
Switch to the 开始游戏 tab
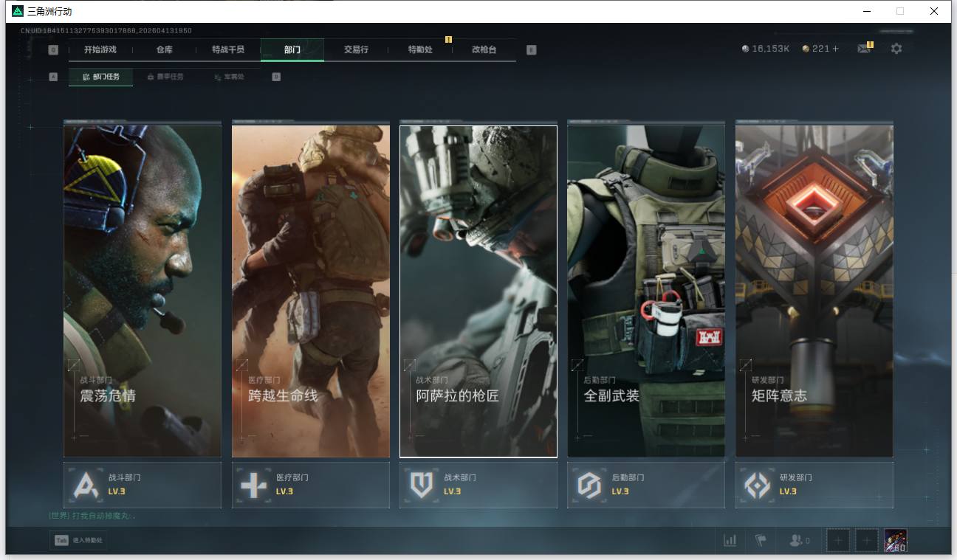(101, 49)
